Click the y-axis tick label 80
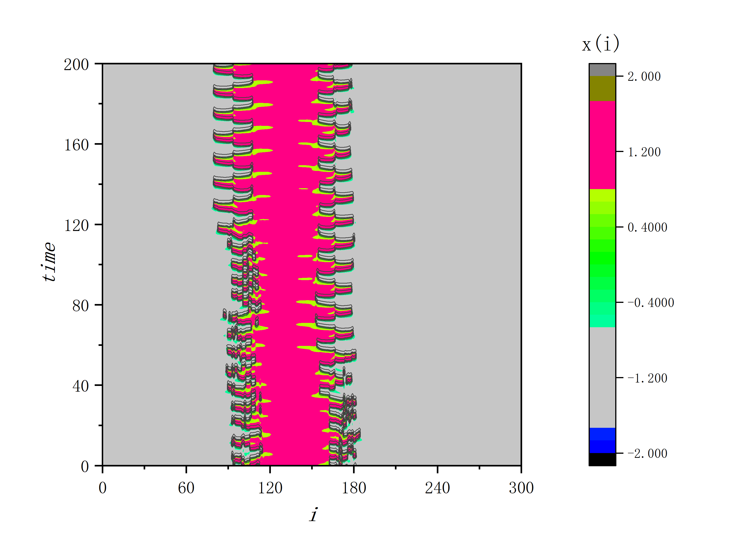The image size is (732, 560). 81,306
